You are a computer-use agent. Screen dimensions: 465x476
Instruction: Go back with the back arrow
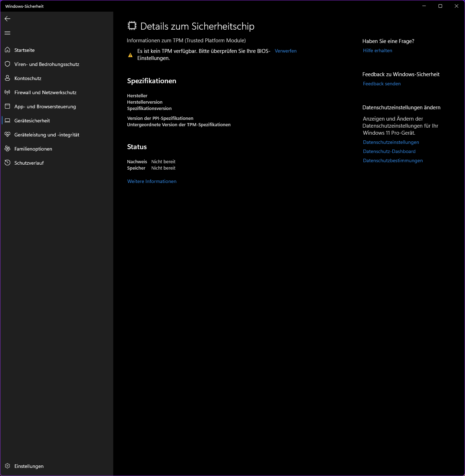pyautogui.click(x=7, y=19)
